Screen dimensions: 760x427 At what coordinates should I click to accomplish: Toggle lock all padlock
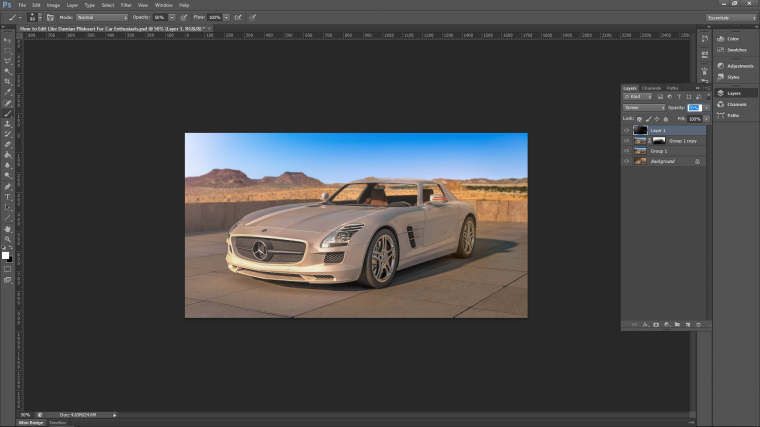click(665, 119)
